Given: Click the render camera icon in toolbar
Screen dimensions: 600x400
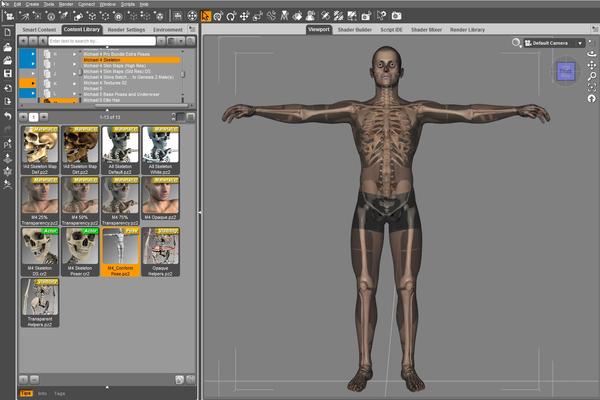Looking at the screenshot, I should pos(396,16).
